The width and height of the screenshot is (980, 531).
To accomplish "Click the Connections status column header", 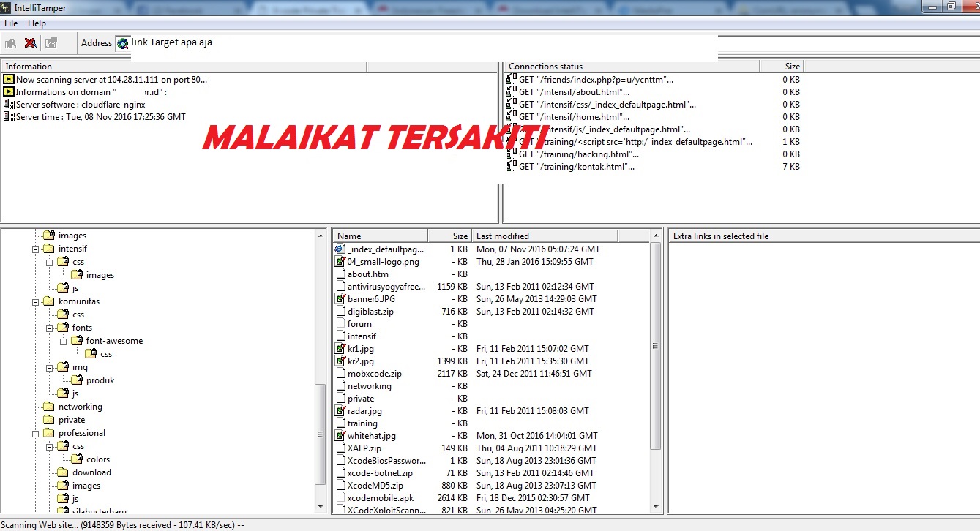I will [x=632, y=66].
